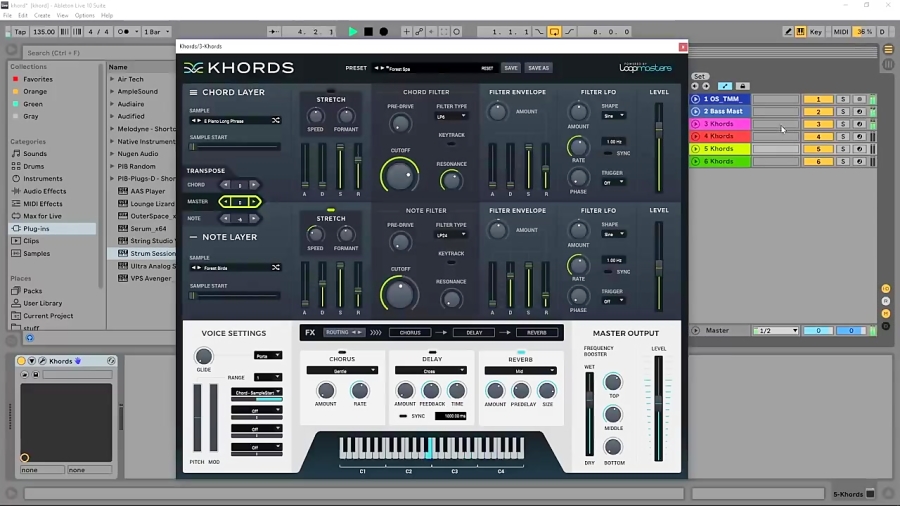Toggle the Delay SYNC switch

click(403, 416)
